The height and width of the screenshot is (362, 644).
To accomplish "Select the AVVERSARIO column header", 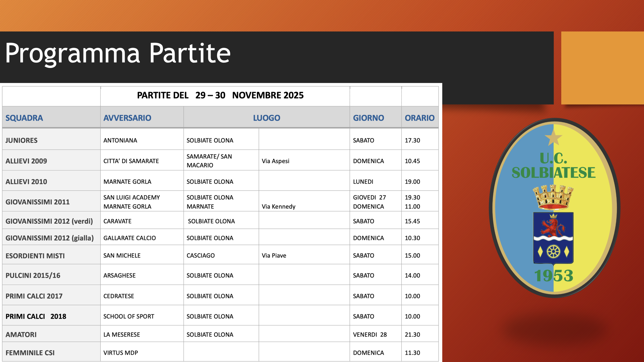I will [x=127, y=118].
